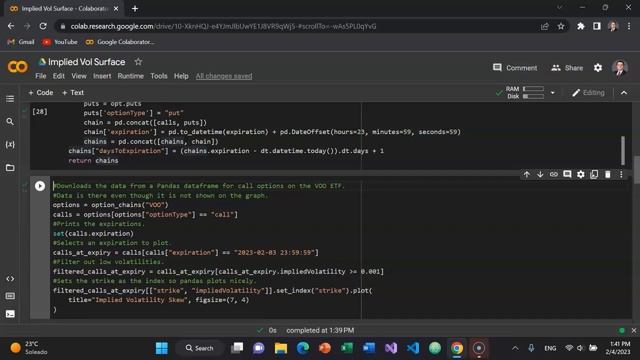The width and height of the screenshot is (640, 360).
Task: Mirror cell in tab icon
Action: (594, 175)
